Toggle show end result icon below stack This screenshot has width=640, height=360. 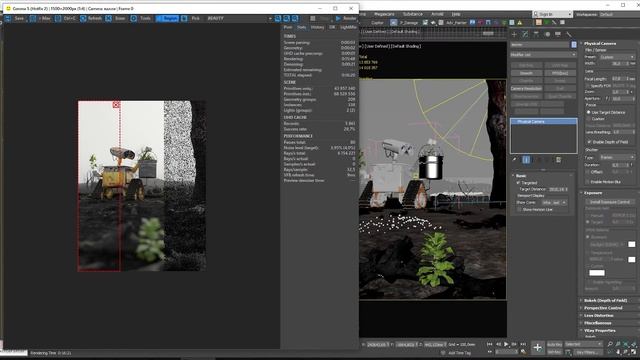coord(526,160)
